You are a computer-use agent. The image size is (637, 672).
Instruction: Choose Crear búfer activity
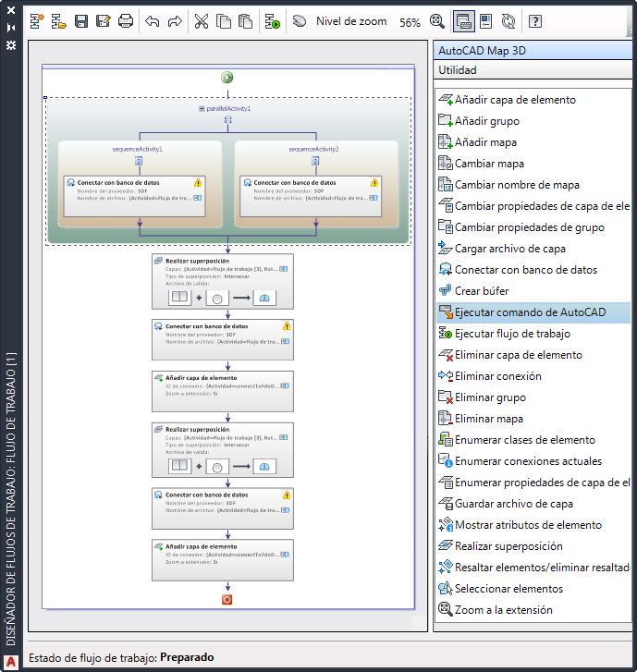point(533,291)
